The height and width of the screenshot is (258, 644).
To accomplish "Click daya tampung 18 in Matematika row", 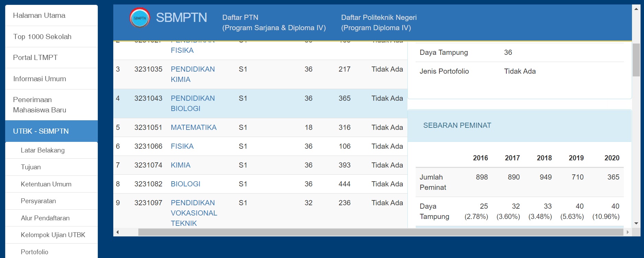I will (x=309, y=127).
